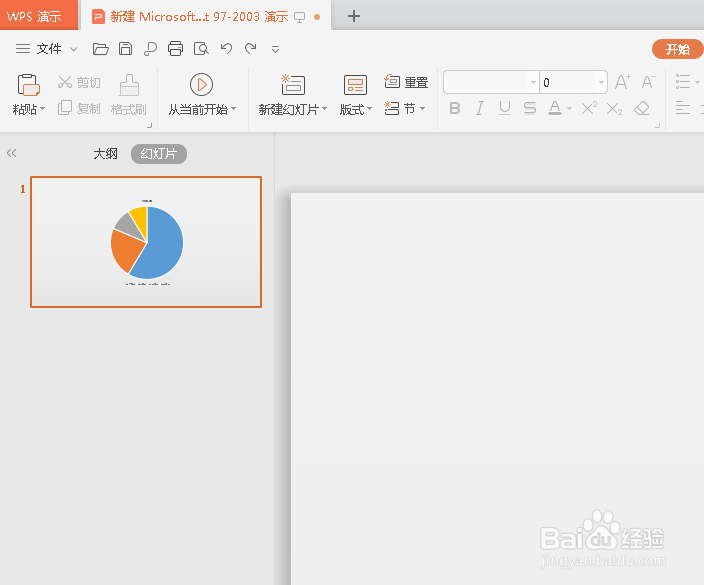Expand the quick access toolbar customize arrow
The image size is (704, 585).
click(x=276, y=49)
